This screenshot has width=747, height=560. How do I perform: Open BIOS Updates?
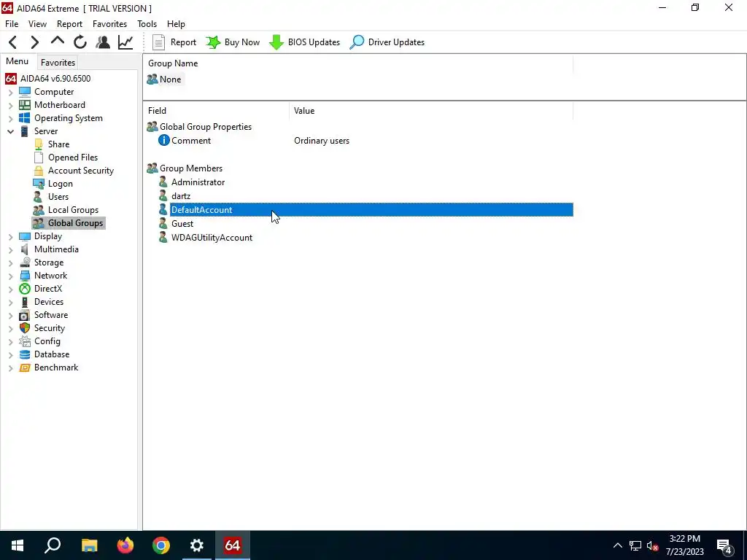(x=304, y=42)
